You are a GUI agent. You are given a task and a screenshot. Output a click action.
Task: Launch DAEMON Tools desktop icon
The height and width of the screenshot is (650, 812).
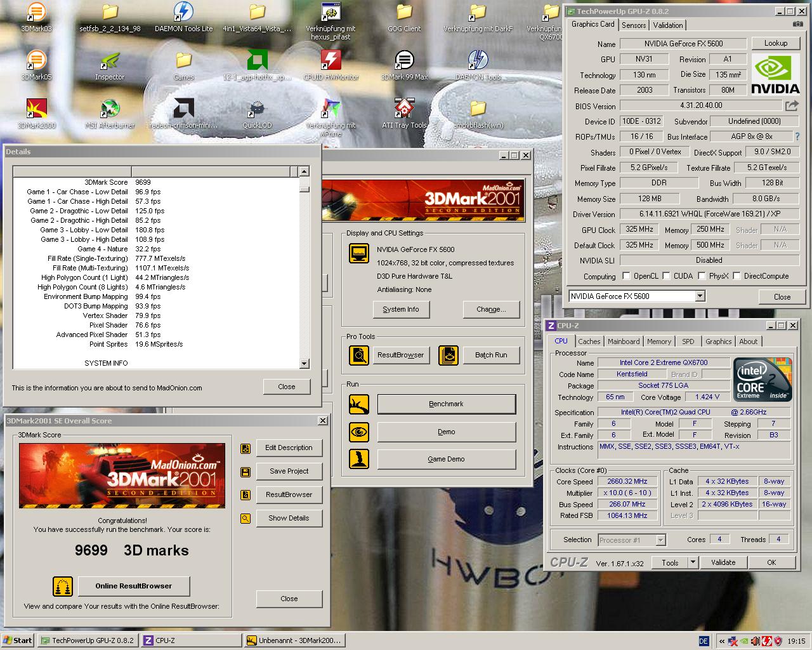(478, 60)
